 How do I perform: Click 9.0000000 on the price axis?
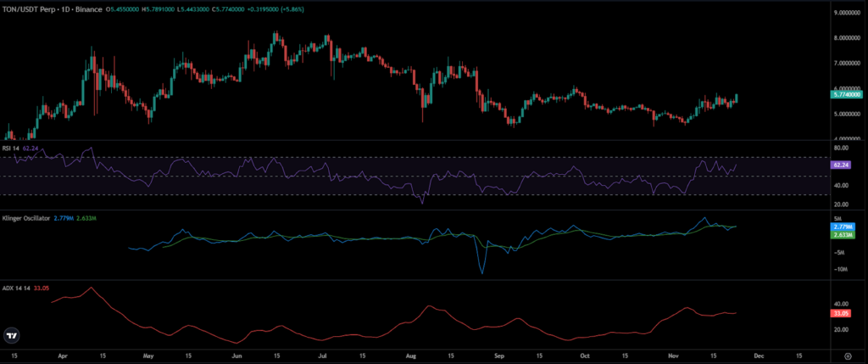click(x=848, y=12)
